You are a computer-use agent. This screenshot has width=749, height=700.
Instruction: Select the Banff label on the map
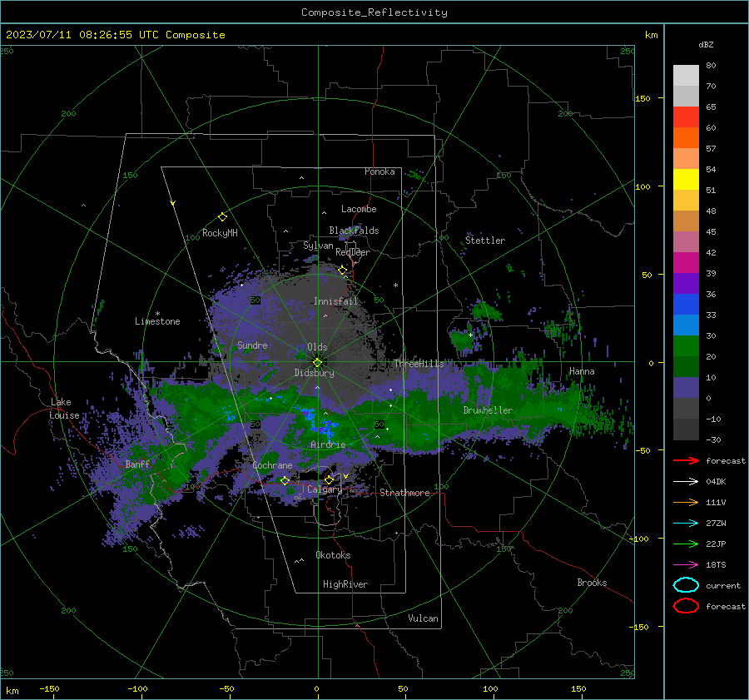[137, 464]
